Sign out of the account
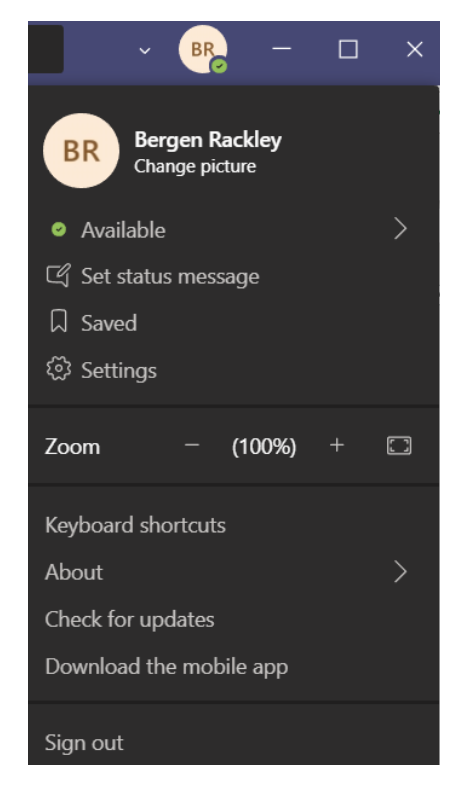 [84, 743]
